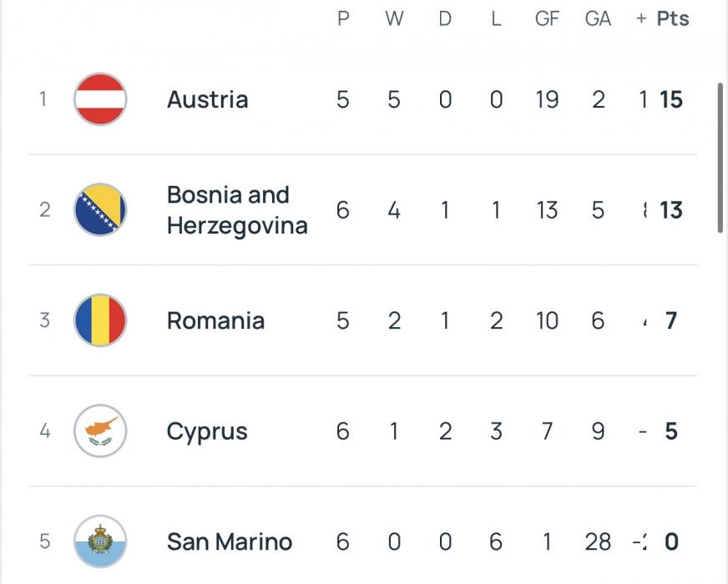Viewport: 728px width, 584px height.
Task: Click the vertical scrollbar thumb
Action: [x=720, y=158]
